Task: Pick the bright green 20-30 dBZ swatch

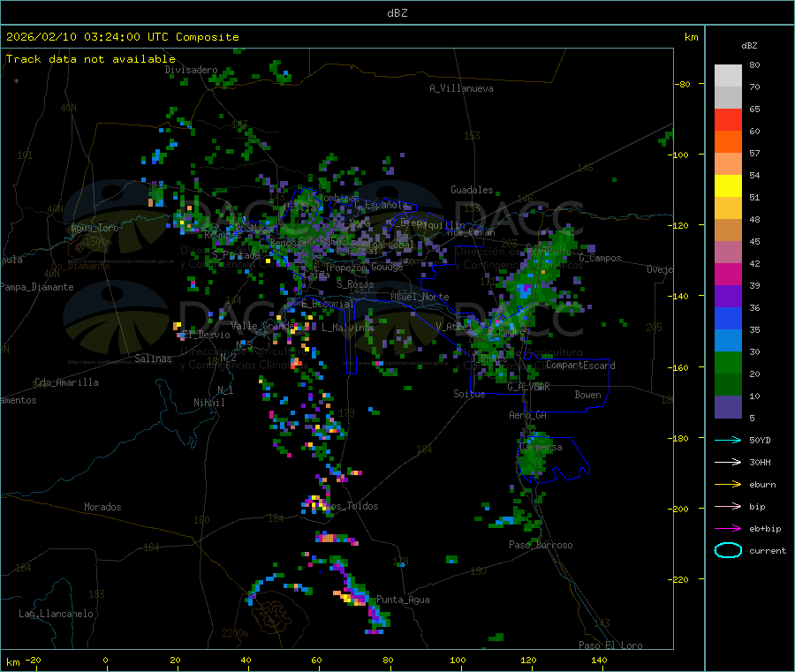Action: pos(728,362)
